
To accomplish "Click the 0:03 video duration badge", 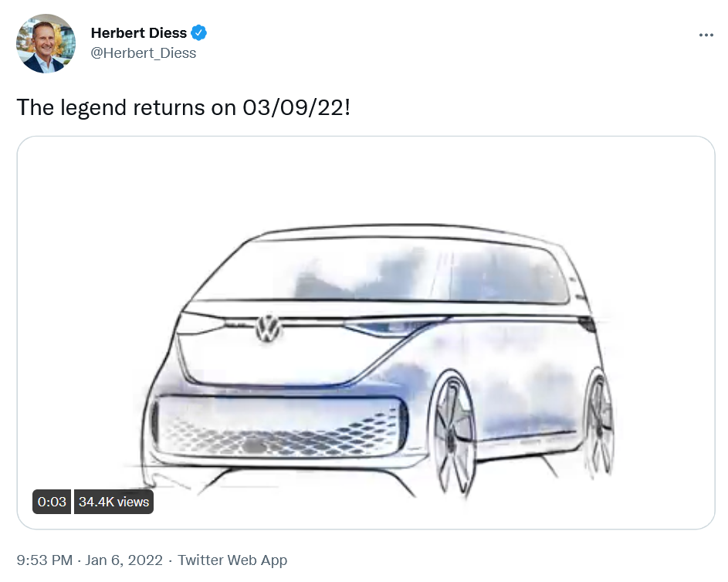I will point(52,502).
